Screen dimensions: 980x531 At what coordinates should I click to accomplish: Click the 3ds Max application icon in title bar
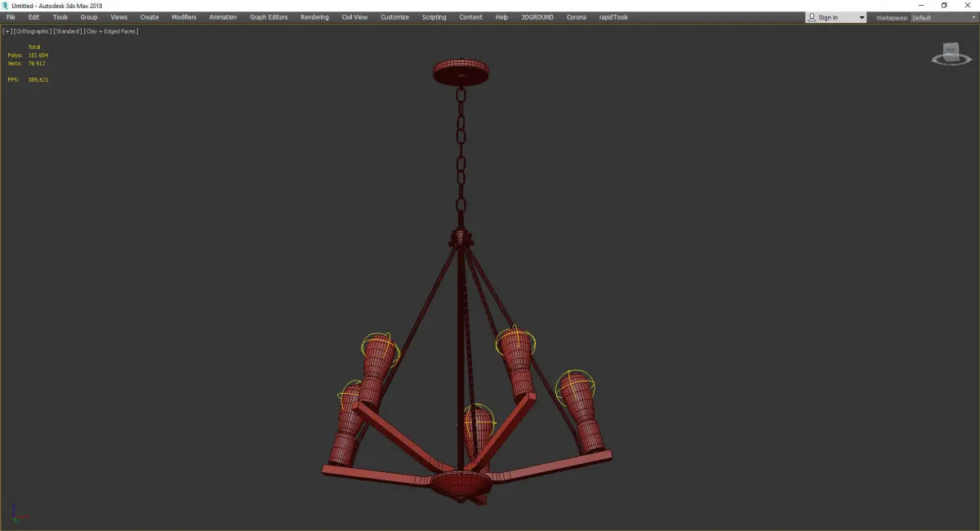(x=5, y=5)
